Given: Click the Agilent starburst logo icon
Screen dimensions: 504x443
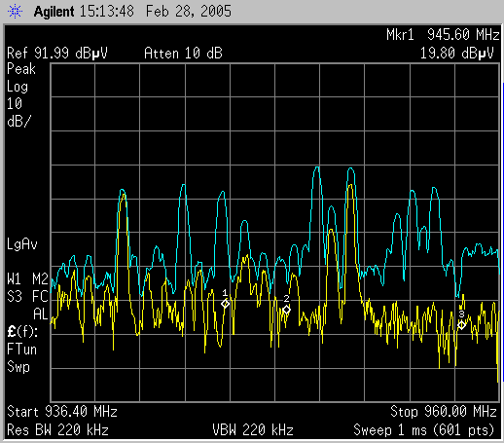Looking at the screenshot, I should pos(15,12).
